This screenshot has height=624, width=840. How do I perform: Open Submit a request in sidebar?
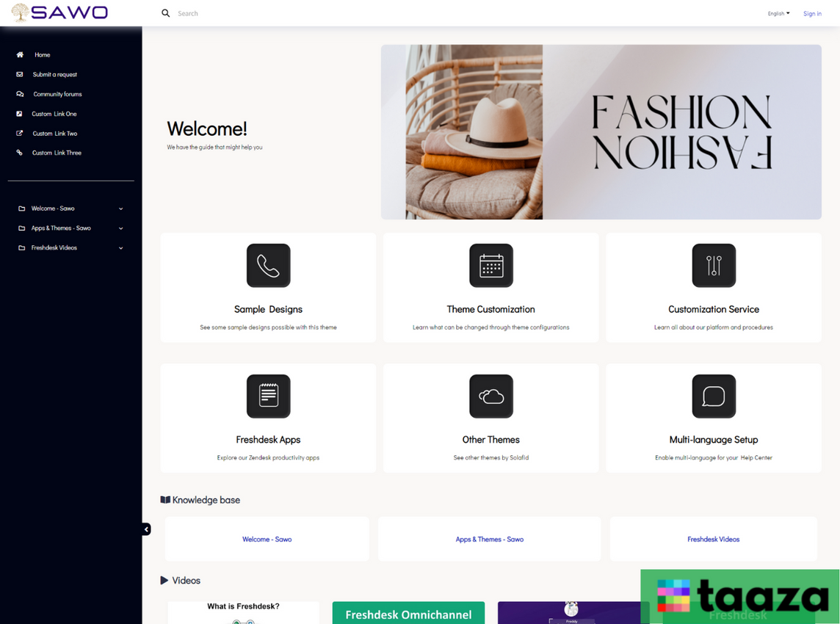[x=54, y=75]
